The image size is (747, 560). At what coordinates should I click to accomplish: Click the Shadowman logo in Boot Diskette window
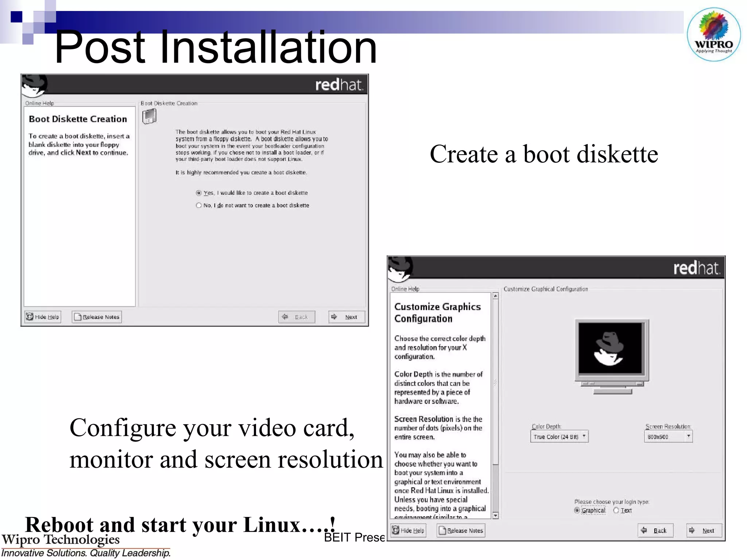[35, 86]
